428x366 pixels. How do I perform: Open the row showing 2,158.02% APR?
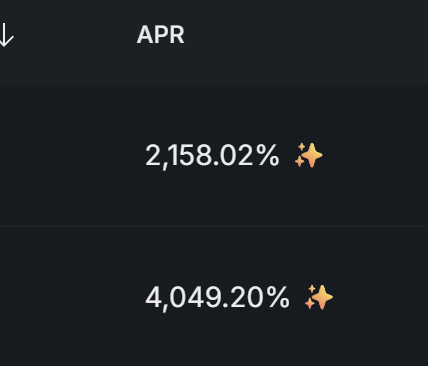tap(214, 155)
